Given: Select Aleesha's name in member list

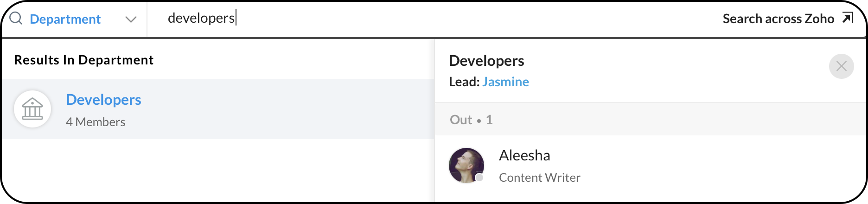Looking at the screenshot, I should pyautogui.click(x=524, y=155).
